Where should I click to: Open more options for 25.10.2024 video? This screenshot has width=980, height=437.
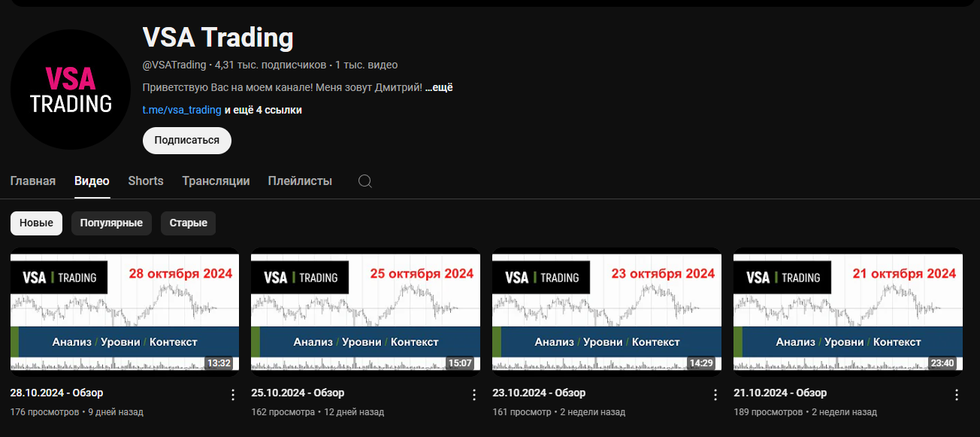[x=474, y=395]
